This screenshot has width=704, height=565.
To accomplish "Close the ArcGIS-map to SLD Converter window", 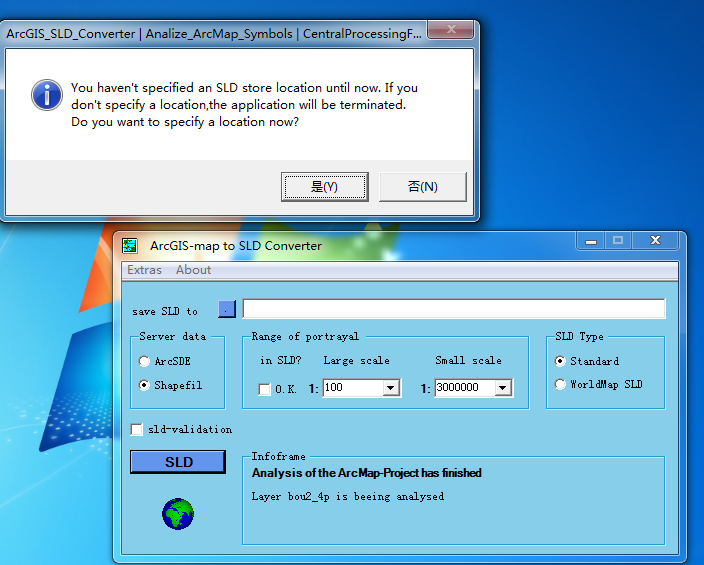I will click(655, 241).
